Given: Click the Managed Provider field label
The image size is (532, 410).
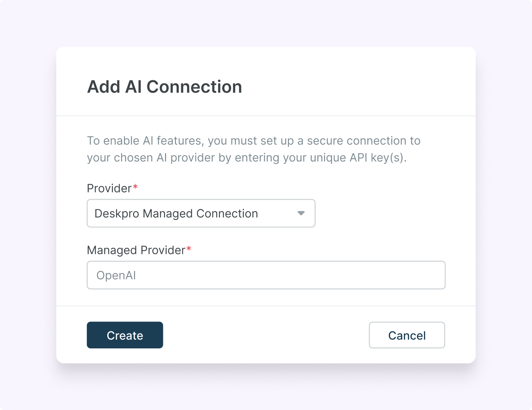Looking at the screenshot, I should click(x=136, y=250).
